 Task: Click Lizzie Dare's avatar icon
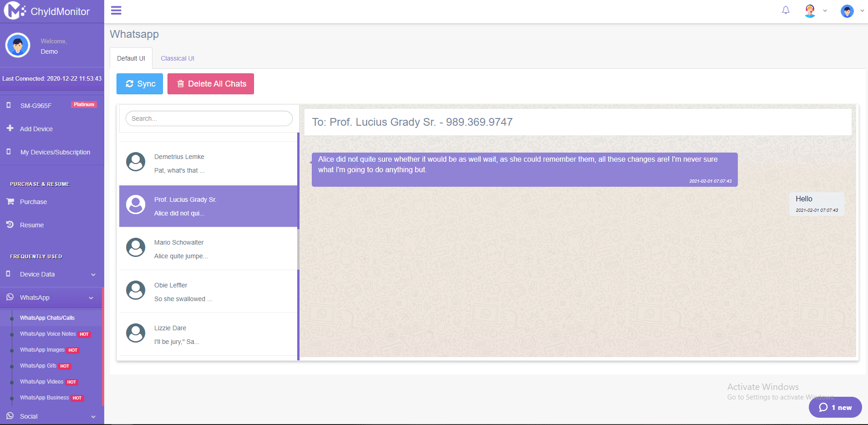pos(136,333)
